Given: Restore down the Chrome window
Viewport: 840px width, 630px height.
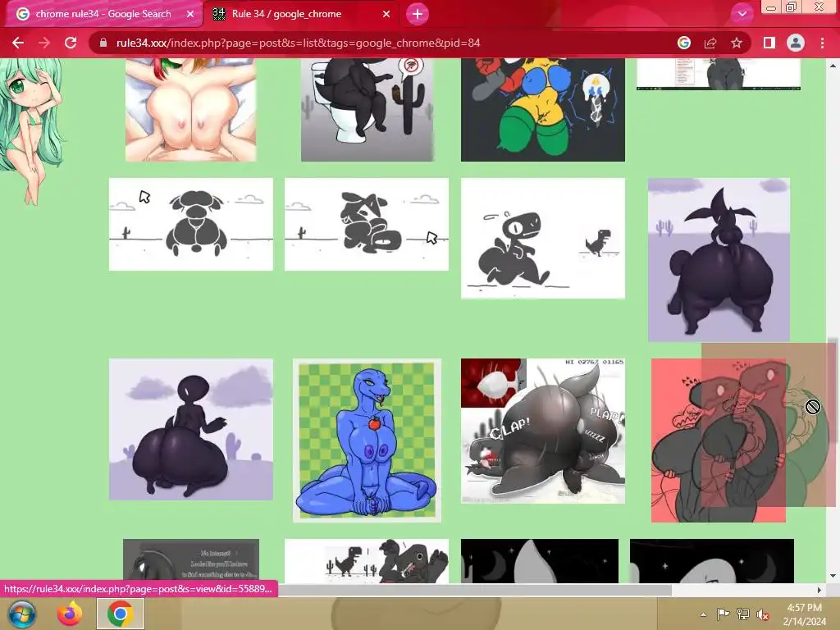Looking at the screenshot, I should (792, 7).
